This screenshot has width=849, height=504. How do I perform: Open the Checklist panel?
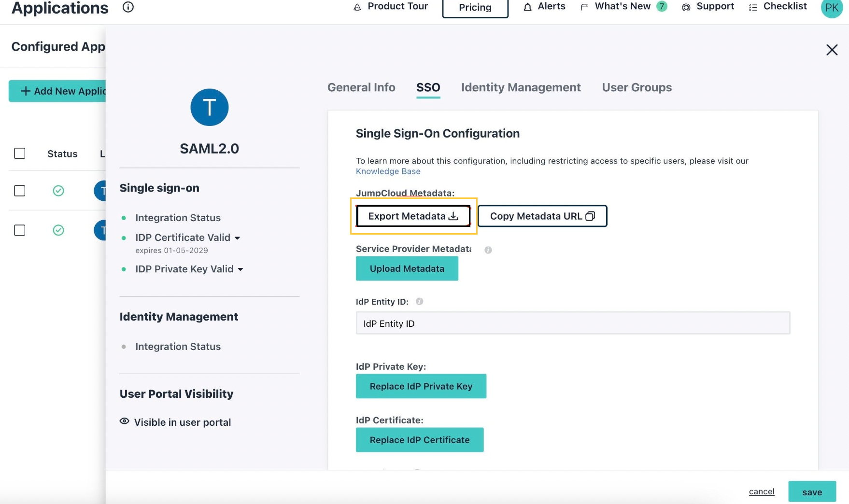(778, 6)
